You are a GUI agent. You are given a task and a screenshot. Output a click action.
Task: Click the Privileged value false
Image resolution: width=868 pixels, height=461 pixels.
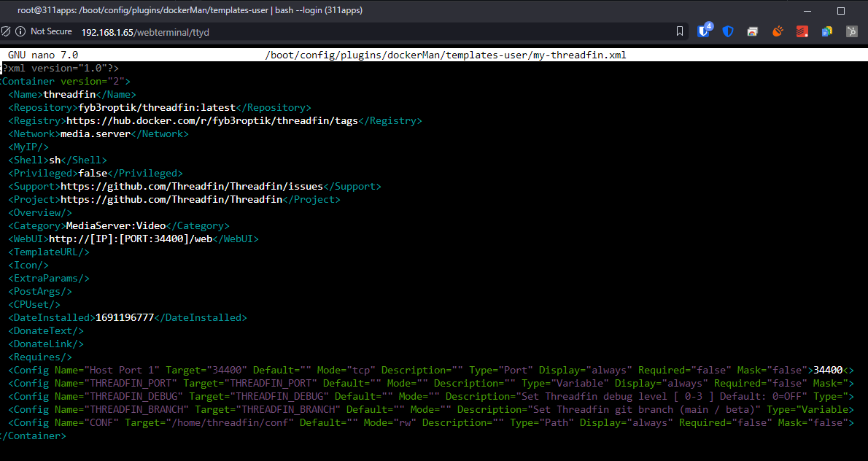(93, 173)
